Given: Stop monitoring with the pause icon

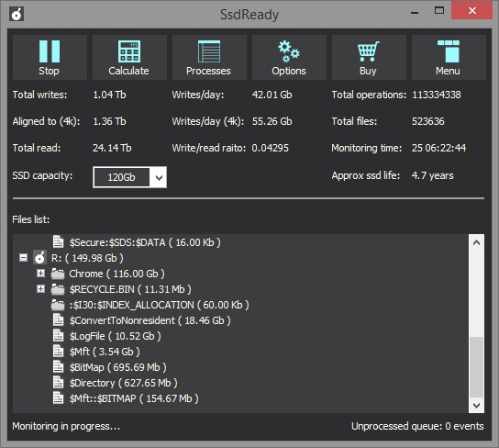Looking at the screenshot, I should pyautogui.click(x=50, y=57).
